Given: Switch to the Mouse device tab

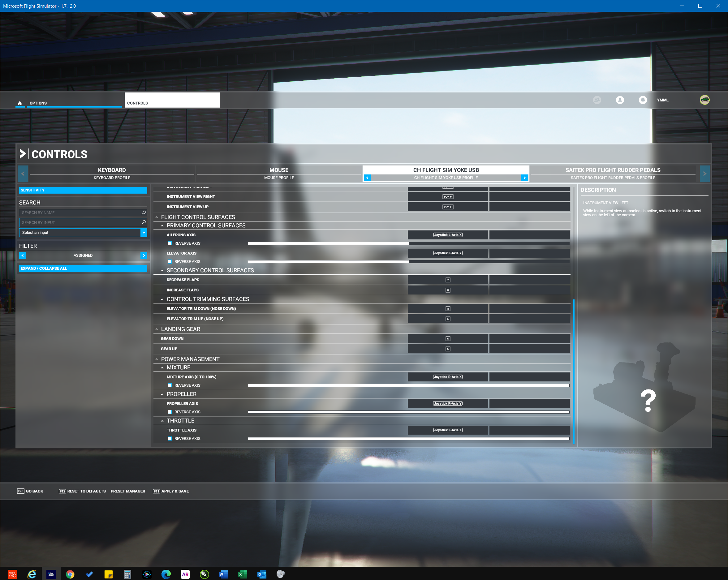Looking at the screenshot, I should tap(279, 174).
